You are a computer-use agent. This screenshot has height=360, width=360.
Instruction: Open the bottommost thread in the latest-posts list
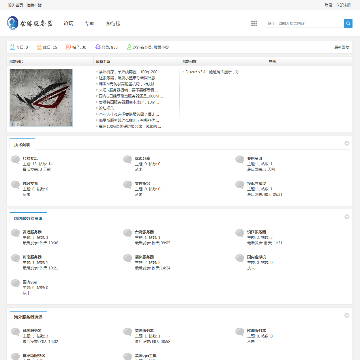(x=130, y=126)
